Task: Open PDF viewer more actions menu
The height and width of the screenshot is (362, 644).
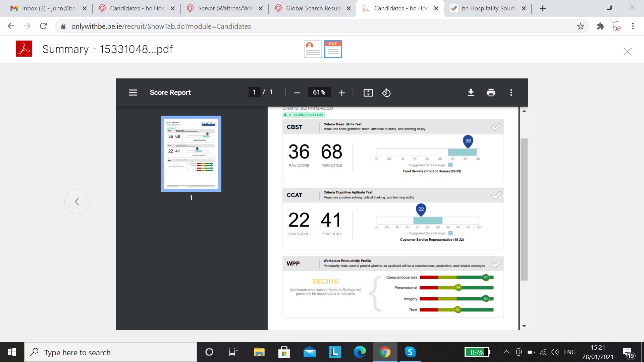Action: [511, 93]
